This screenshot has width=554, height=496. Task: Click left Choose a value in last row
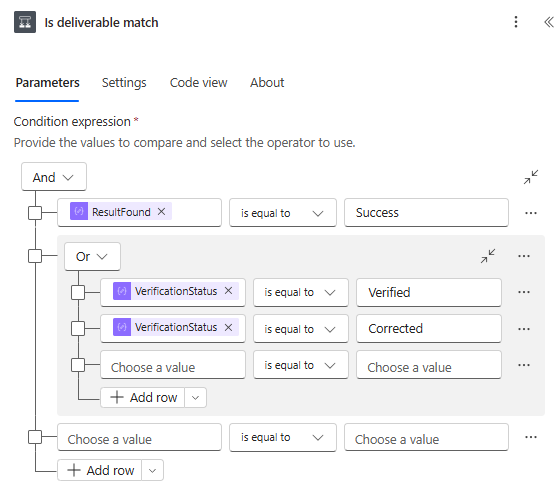coord(140,437)
